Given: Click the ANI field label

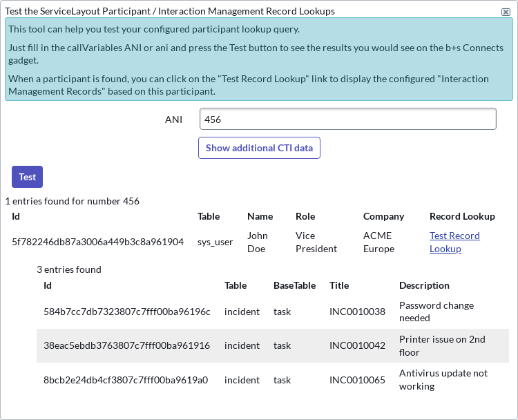Looking at the screenshot, I should tap(173, 120).
